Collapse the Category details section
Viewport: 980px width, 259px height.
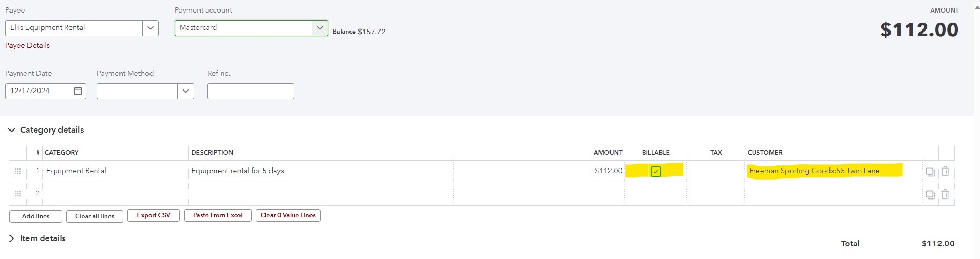point(12,130)
